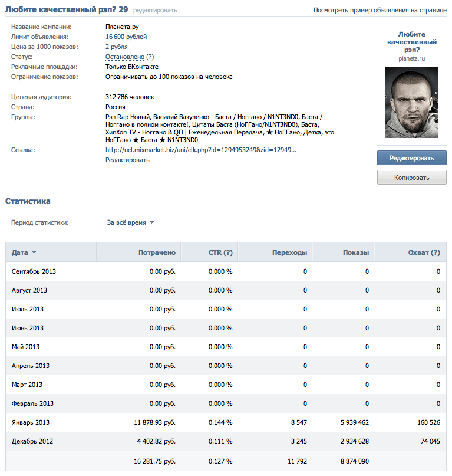Click the 74 045 reach value
The width and height of the screenshot is (452, 476).
tap(430, 441)
